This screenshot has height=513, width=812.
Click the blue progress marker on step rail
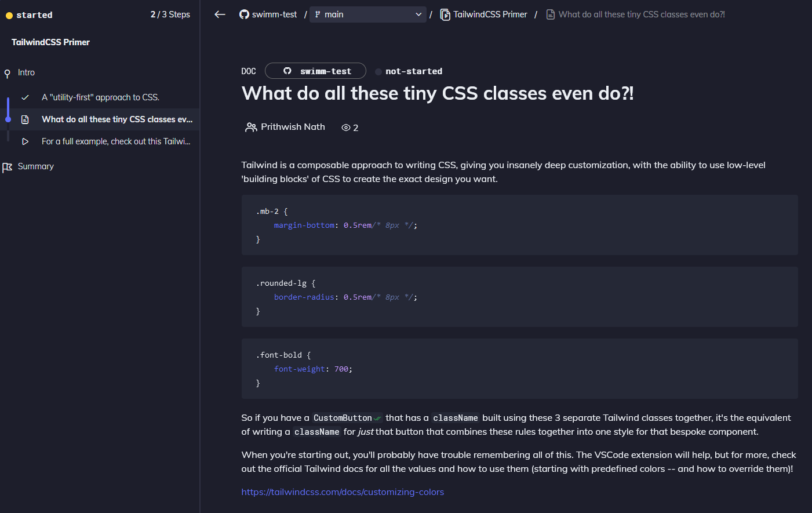coord(8,119)
